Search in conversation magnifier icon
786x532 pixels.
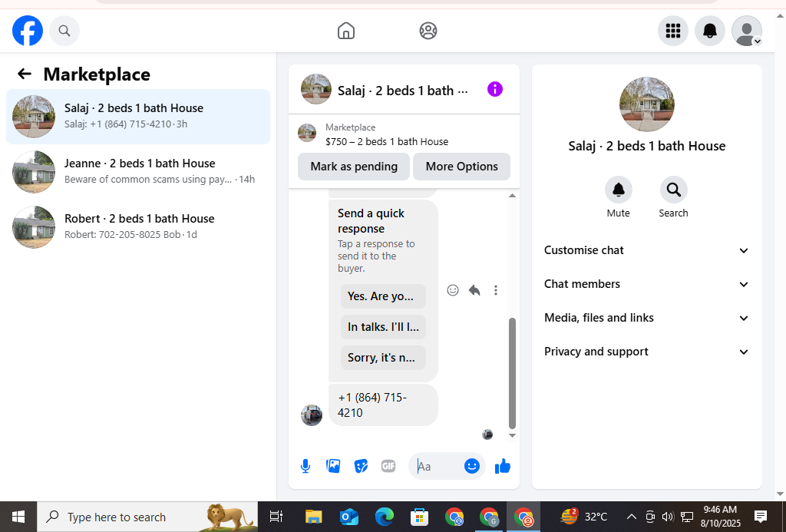[674, 190]
